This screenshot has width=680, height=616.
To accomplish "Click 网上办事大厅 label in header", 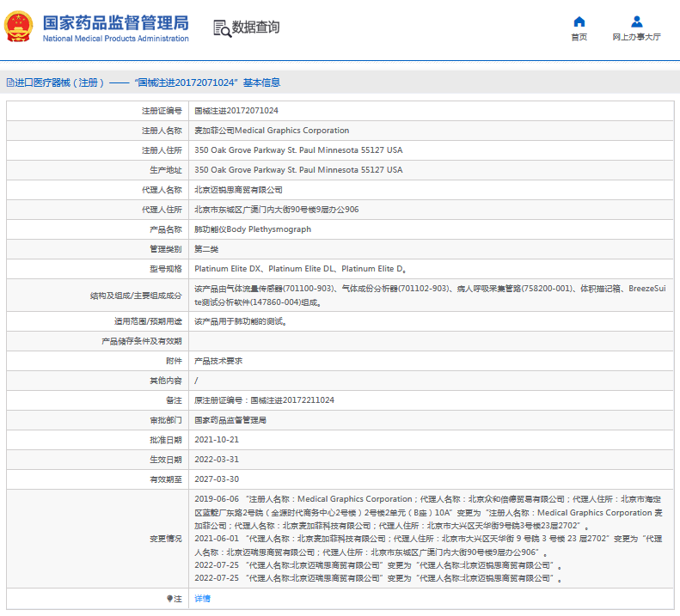I will tap(636, 37).
